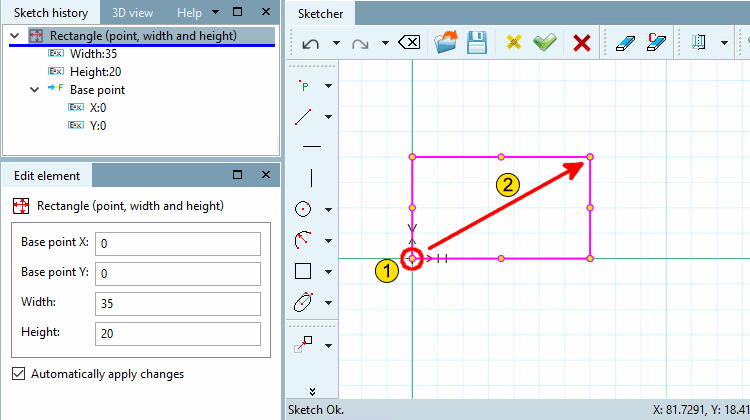Open the line tool dropdown arrow
The height and width of the screenshot is (420, 750).
click(329, 117)
